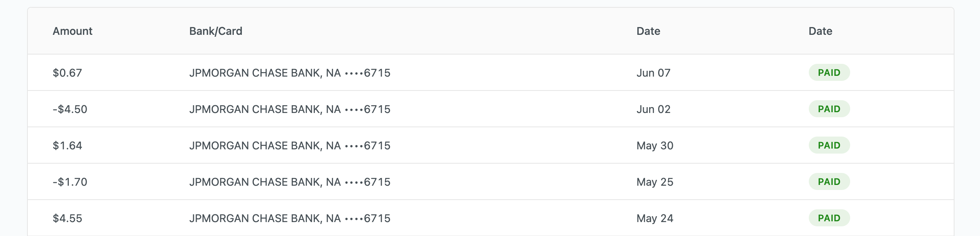This screenshot has width=980, height=236.
Task: Select the -$1.70 amount
Action: (70, 182)
